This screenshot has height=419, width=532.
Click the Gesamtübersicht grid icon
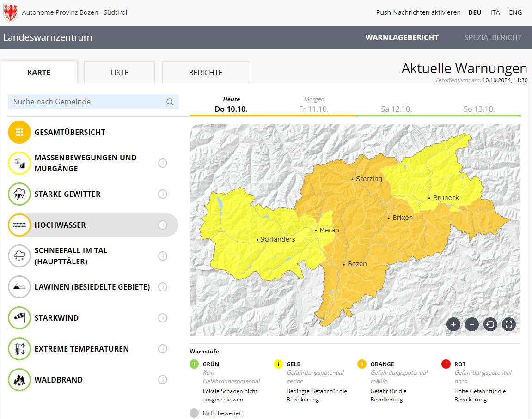tap(19, 132)
